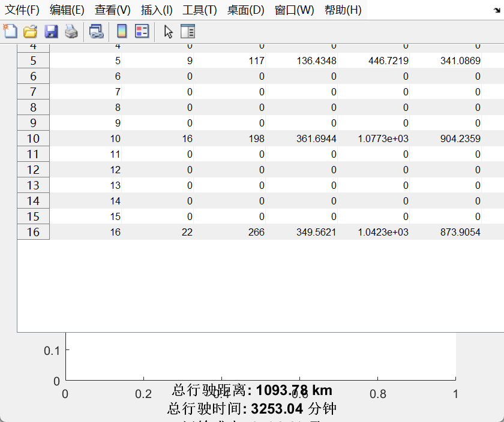
Task: Select the row header numbered 7
Action: [33, 92]
